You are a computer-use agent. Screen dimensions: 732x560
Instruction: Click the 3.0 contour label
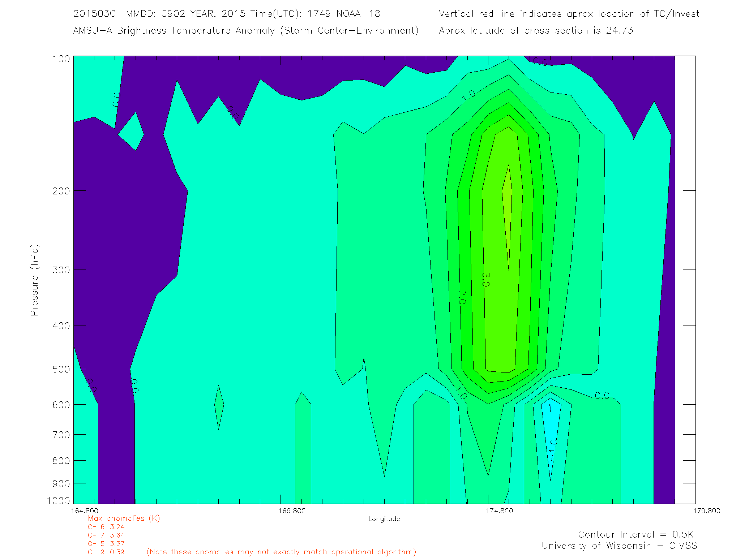[485, 280]
